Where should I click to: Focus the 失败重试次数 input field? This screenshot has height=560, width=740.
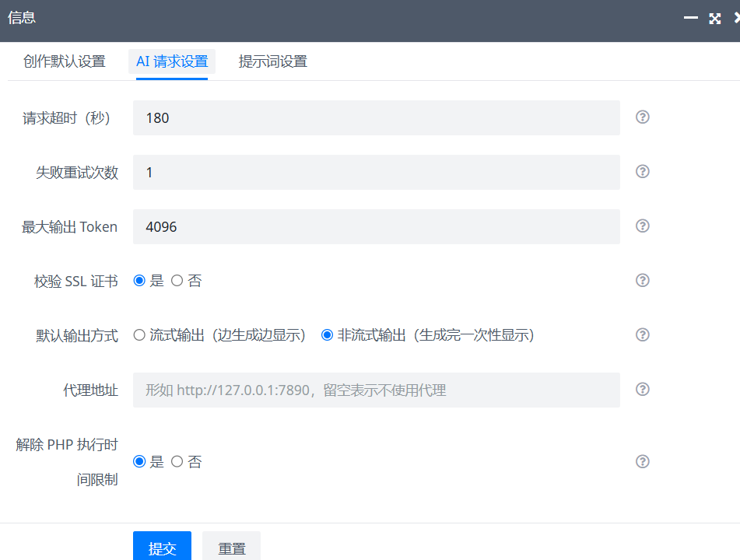[376, 172]
